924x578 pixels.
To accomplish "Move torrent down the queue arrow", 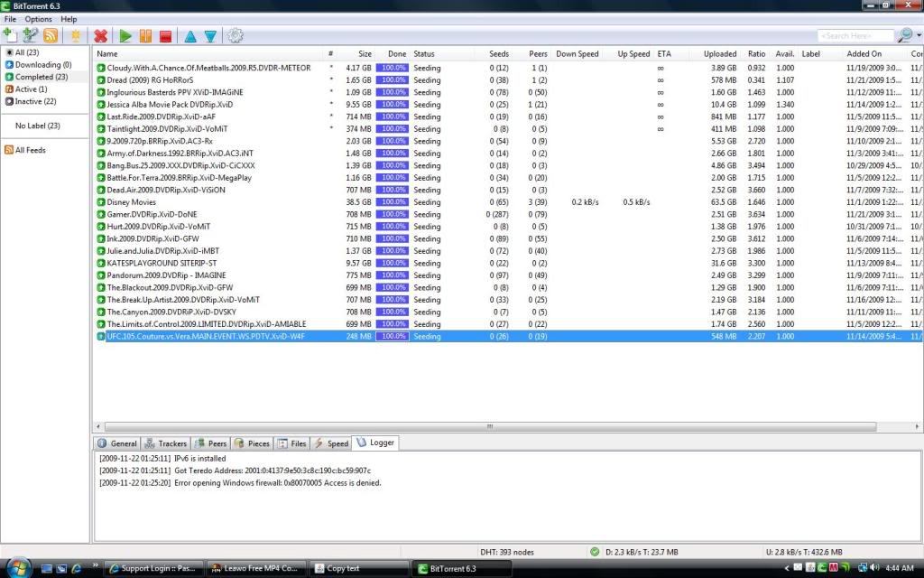I will (x=210, y=36).
